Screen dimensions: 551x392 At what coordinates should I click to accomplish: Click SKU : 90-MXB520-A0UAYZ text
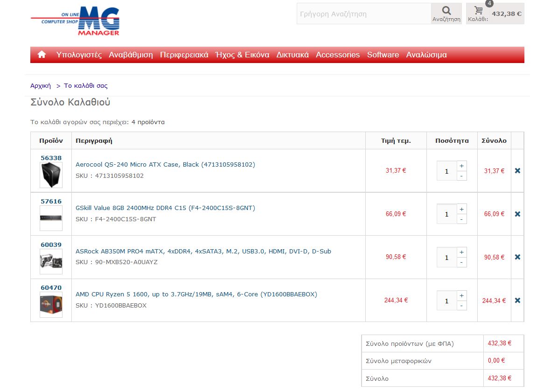(117, 262)
